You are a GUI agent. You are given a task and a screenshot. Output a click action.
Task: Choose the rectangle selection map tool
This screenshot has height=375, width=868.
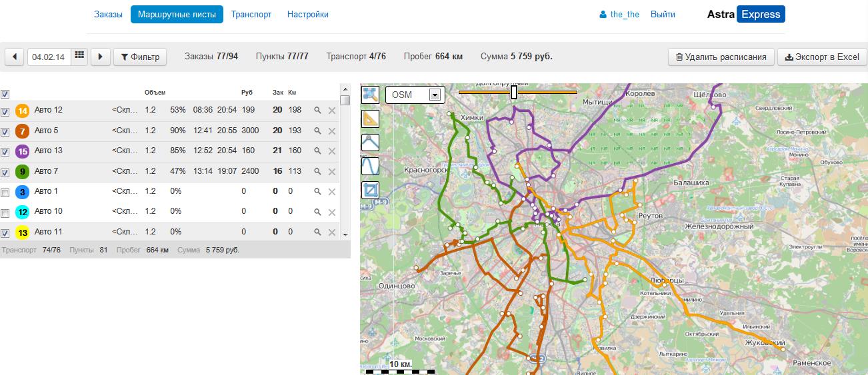pos(370,190)
